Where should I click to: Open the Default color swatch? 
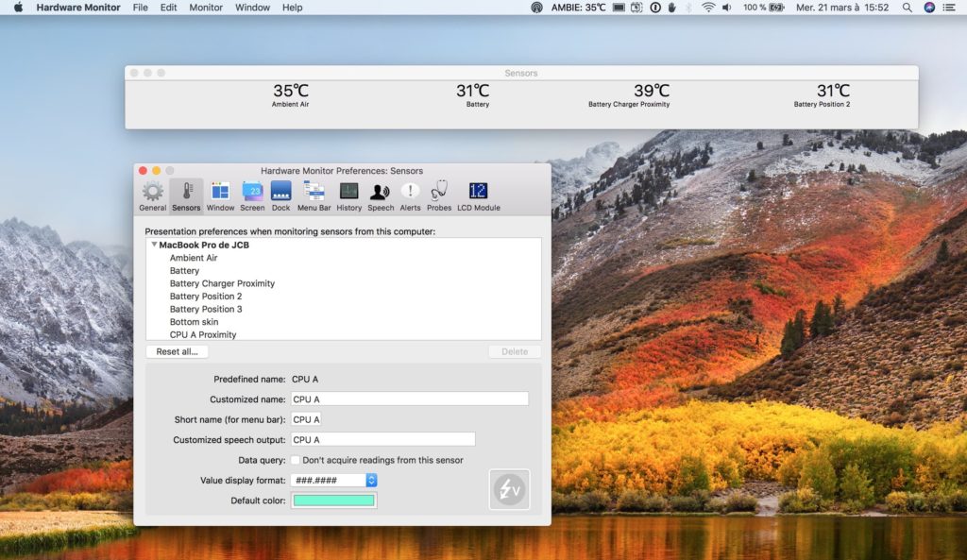tap(333, 501)
